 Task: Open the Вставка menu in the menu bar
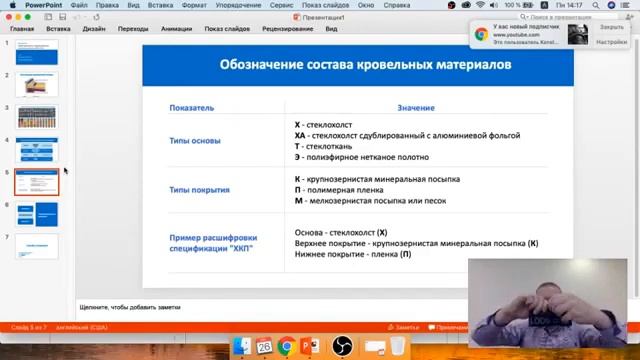point(160,5)
